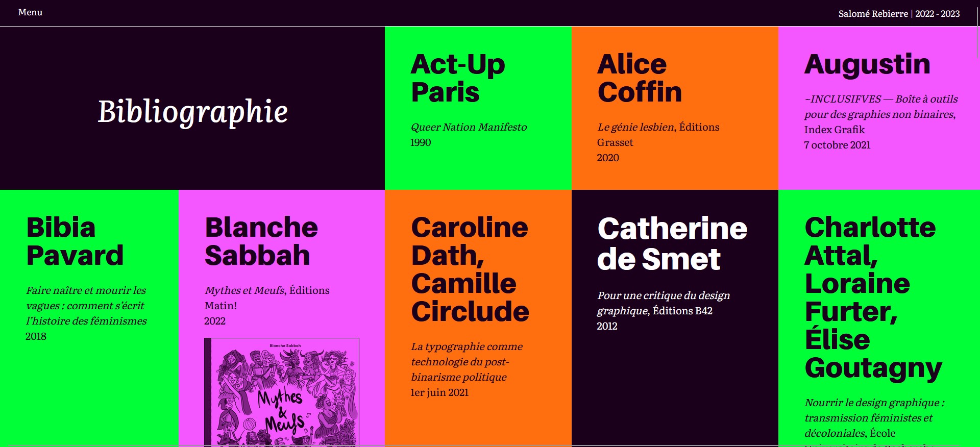
Task: Open the Mythes & Meufs book cover image
Action: (282, 392)
